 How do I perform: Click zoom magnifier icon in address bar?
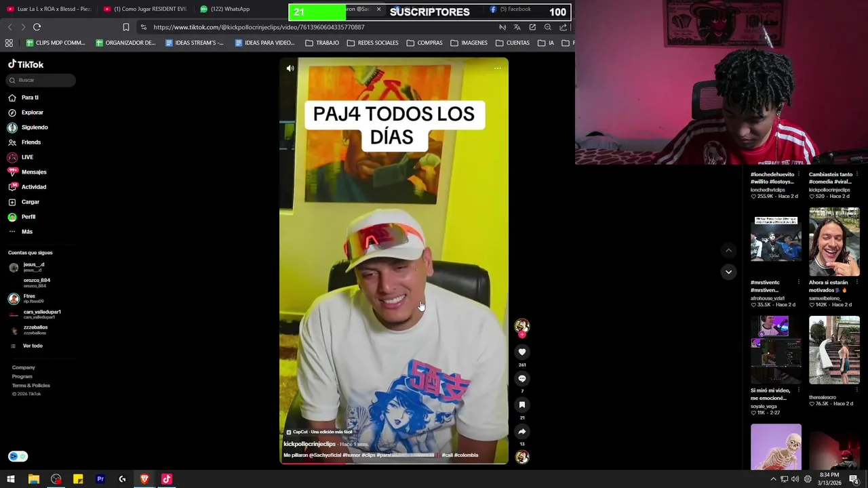click(547, 27)
